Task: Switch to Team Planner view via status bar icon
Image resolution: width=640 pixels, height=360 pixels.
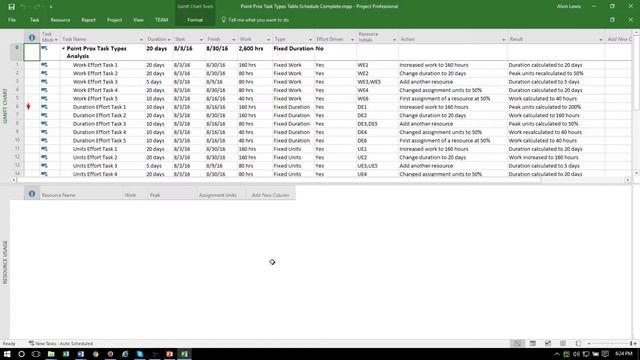Action: (x=548, y=344)
